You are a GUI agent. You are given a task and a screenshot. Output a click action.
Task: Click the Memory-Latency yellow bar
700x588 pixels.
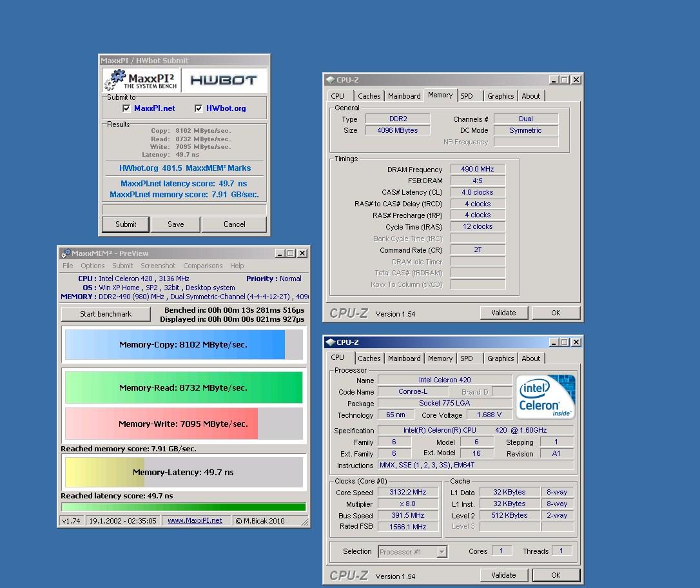point(184,472)
